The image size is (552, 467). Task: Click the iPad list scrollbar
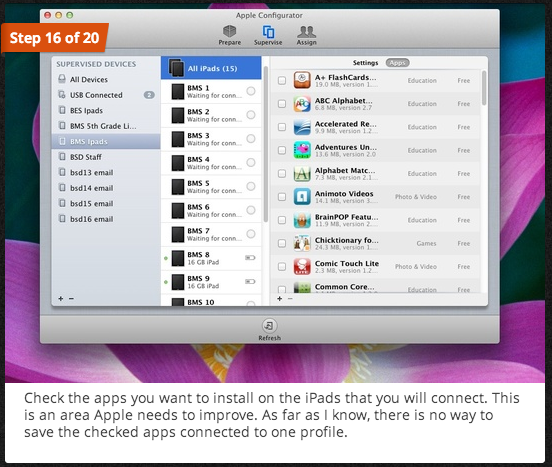[266, 144]
